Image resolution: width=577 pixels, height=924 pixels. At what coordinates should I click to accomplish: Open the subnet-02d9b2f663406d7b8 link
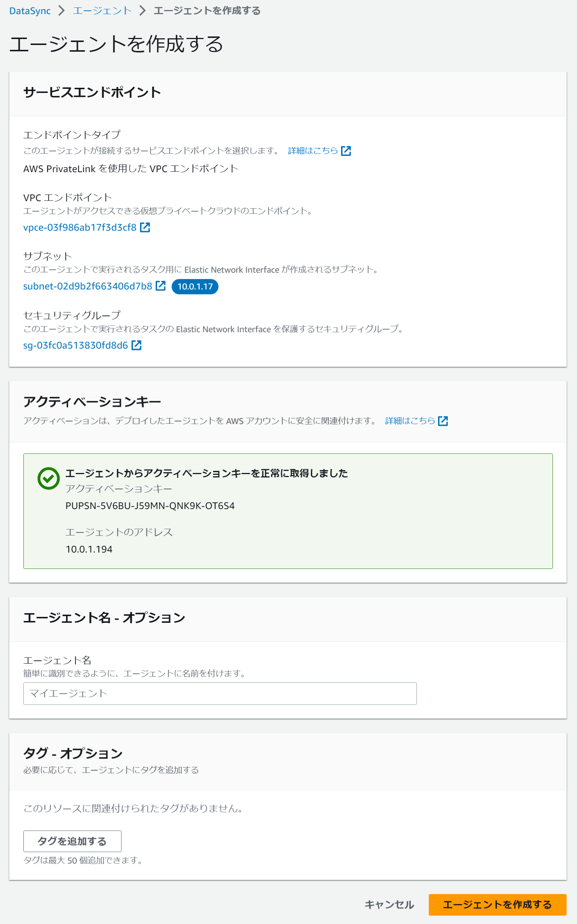click(88, 286)
